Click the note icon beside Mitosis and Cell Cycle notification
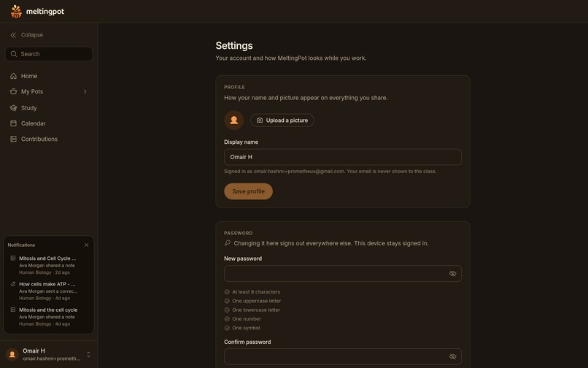This screenshot has width=588, height=368. tap(13, 258)
